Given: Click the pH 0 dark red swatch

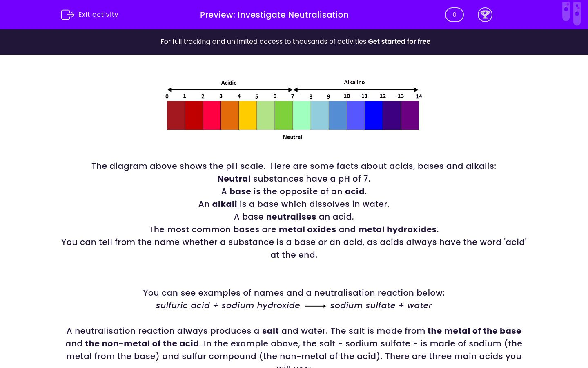Looking at the screenshot, I should [x=176, y=115].
